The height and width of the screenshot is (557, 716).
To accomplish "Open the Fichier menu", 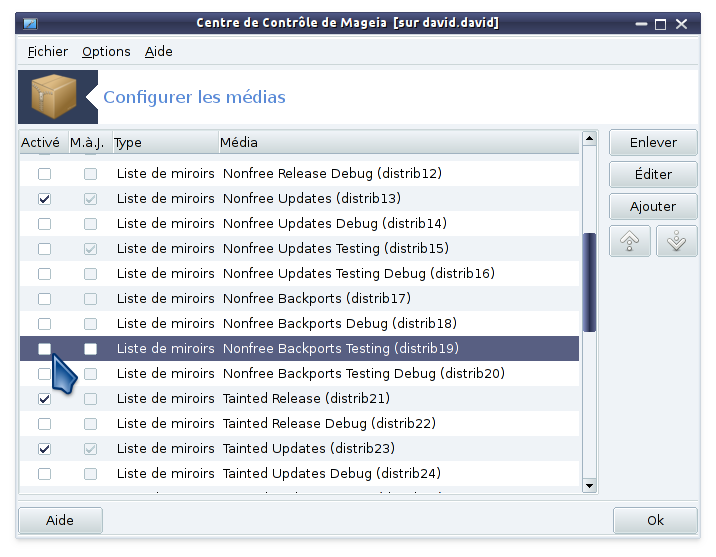I will (x=47, y=52).
